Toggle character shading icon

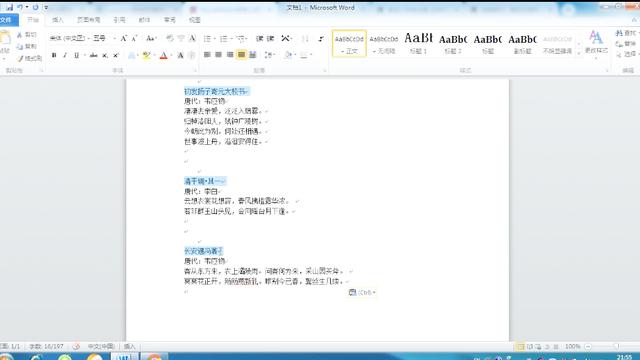(180, 55)
